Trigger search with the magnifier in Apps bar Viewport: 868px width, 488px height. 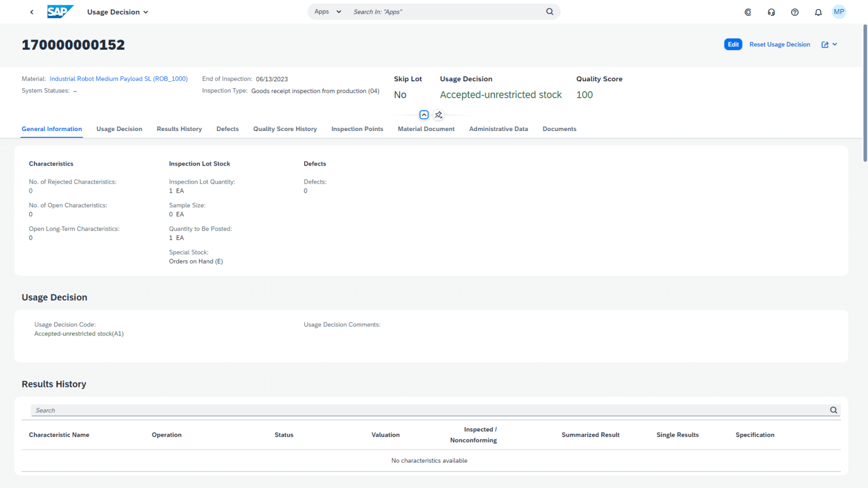[549, 11]
